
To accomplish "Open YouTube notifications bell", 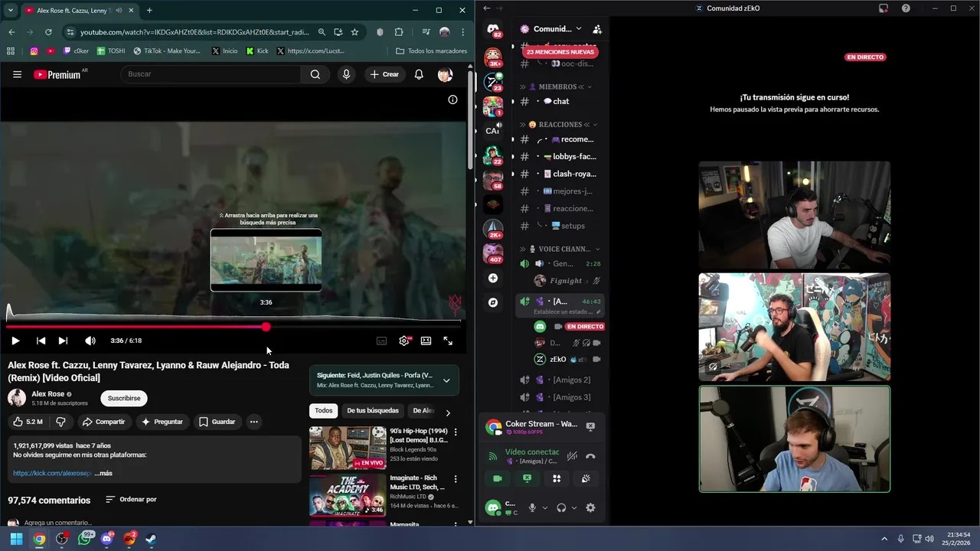I will pos(419,74).
